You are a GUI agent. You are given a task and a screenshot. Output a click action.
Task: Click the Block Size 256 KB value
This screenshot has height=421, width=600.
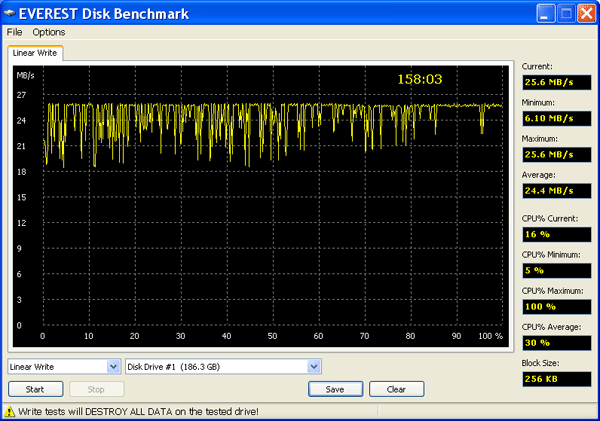pyautogui.click(x=551, y=379)
